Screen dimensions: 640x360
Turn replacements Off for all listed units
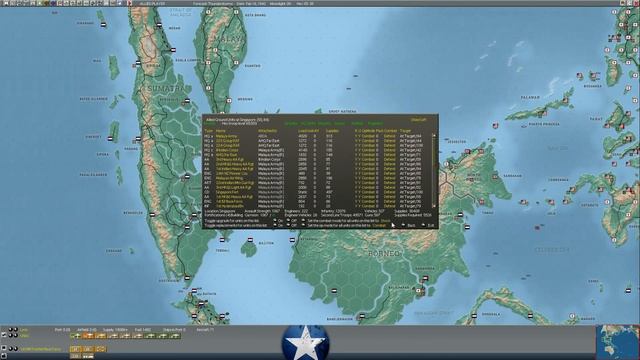pos(289,225)
